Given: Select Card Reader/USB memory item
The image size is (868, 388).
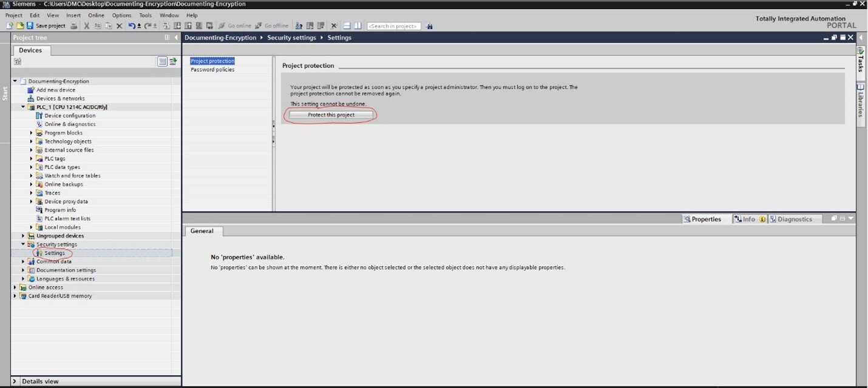Looking at the screenshot, I should click(60, 296).
